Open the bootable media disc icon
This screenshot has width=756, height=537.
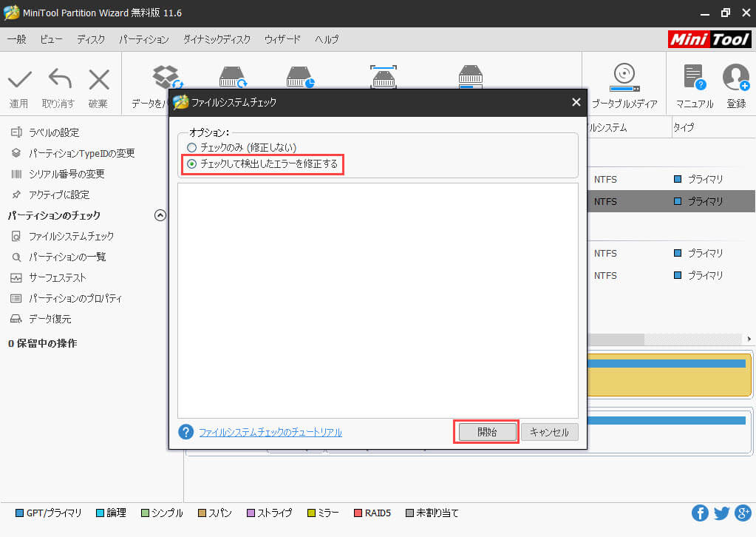[x=623, y=76]
